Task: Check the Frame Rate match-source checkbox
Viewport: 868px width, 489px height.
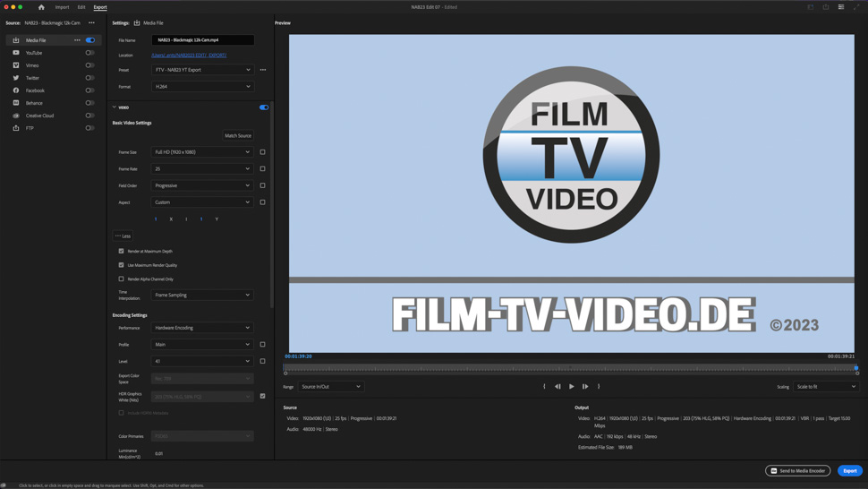Action: [262, 168]
